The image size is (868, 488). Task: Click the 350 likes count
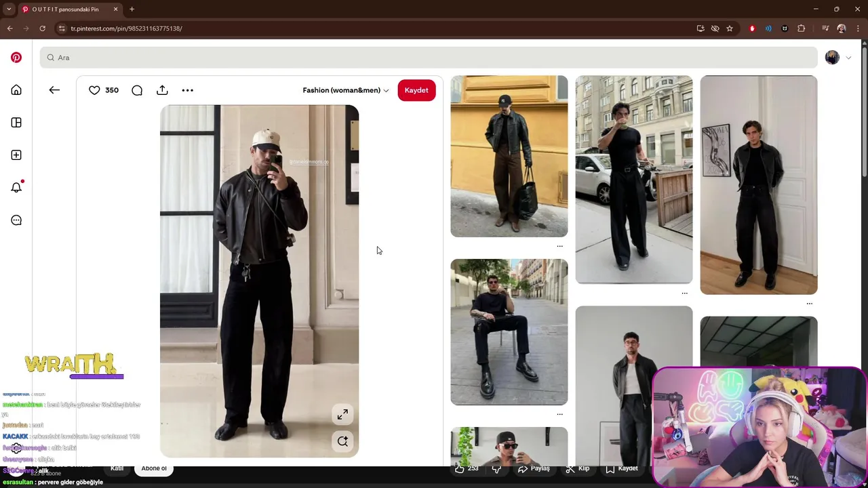coord(112,90)
